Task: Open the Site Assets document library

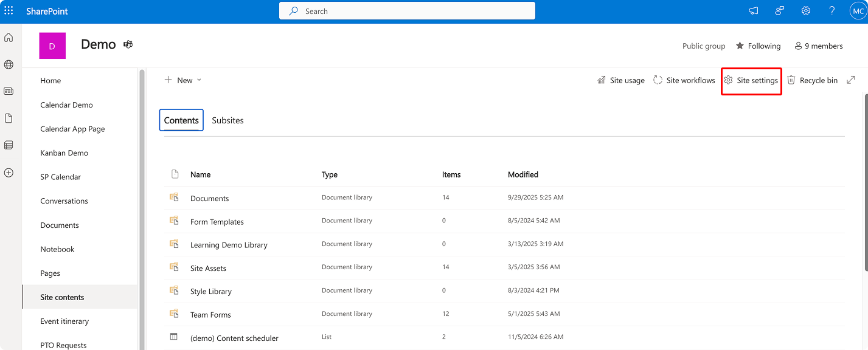Action: [x=208, y=268]
